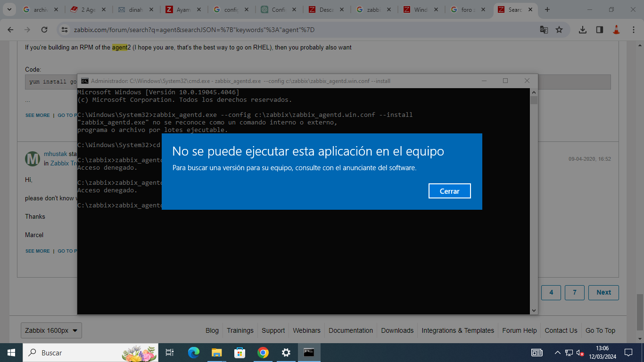The image size is (644, 362).
Task: Open Task View in the taskbar
Action: click(170, 353)
